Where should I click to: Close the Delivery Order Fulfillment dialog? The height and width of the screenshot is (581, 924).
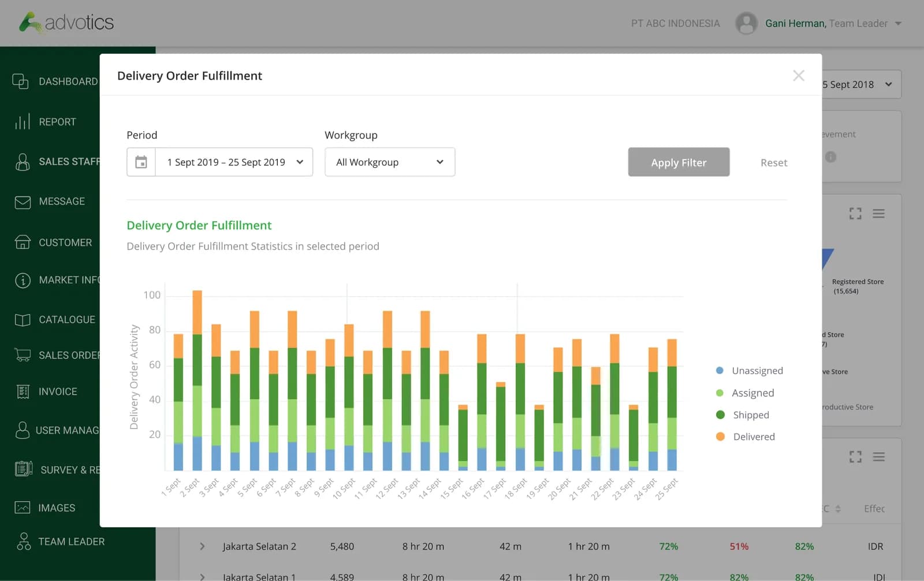tap(799, 76)
